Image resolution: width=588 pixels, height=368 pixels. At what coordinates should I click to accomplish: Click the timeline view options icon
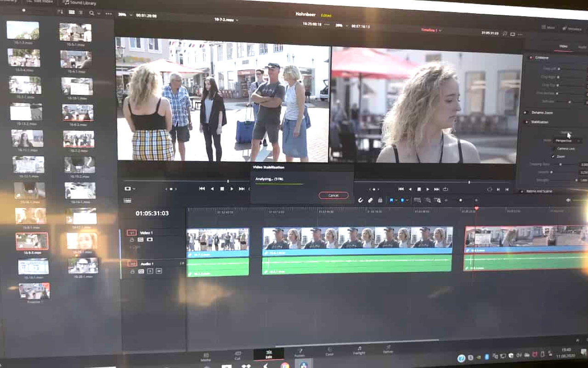click(127, 200)
